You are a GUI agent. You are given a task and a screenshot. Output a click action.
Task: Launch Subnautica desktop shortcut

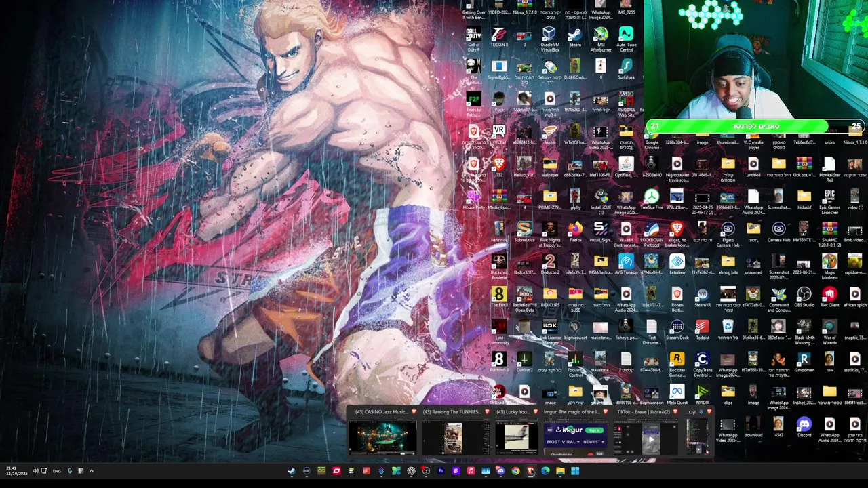(524, 232)
